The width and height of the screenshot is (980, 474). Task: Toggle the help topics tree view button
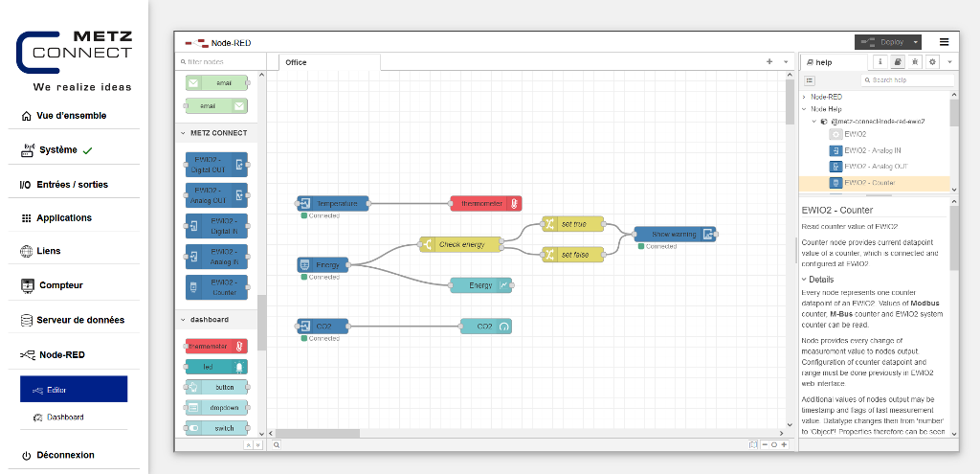click(810, 80)
